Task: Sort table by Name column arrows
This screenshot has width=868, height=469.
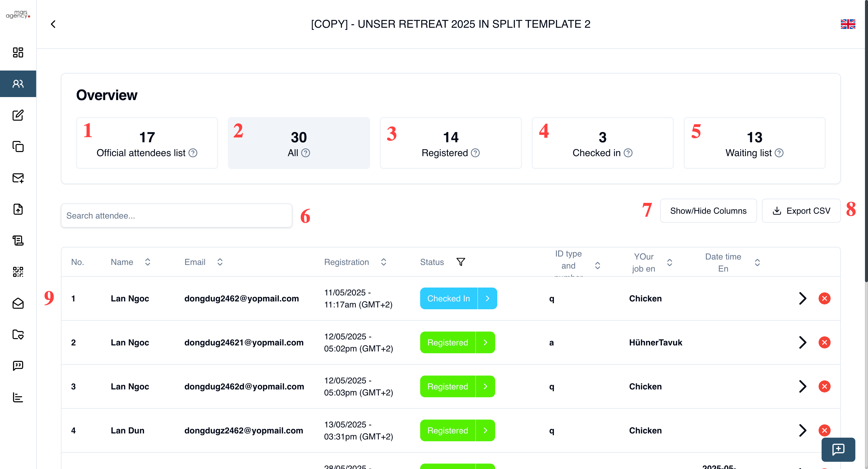Action: 148,262
